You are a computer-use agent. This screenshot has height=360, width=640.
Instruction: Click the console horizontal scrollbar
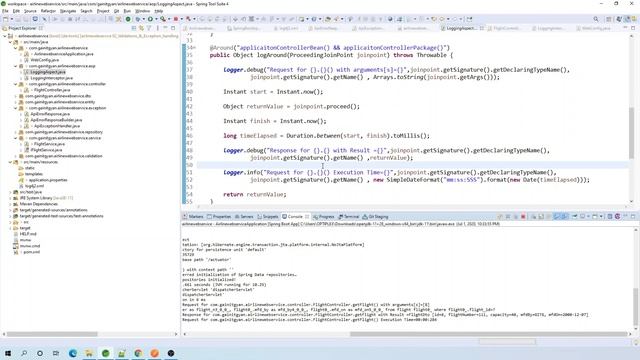click(488, 334)
